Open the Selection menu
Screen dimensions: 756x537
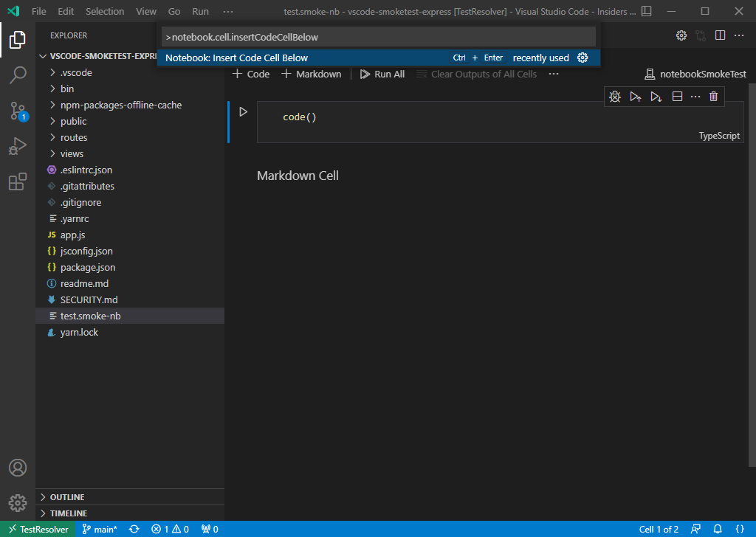(105, 11)
